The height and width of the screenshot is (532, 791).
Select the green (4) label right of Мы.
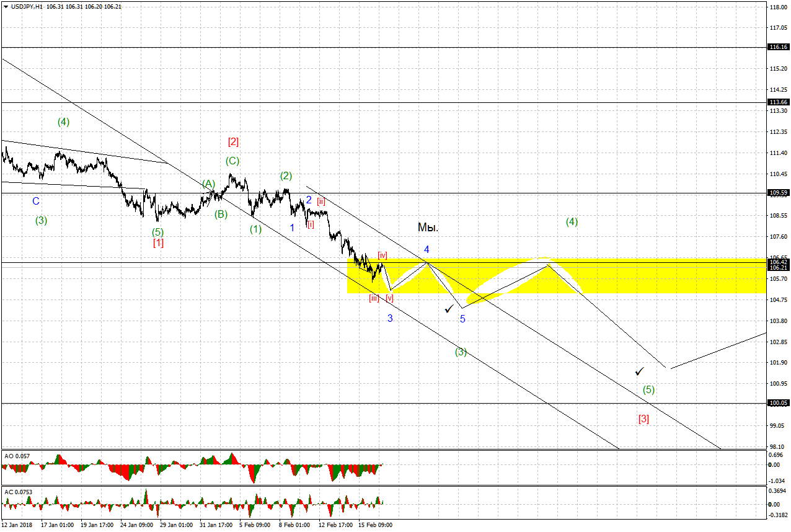tap(572, 222)
